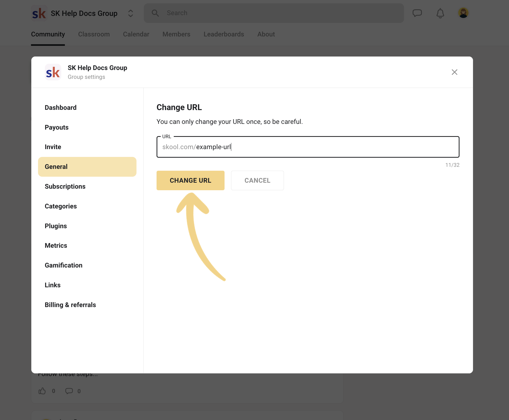Open comments via the speech bubble icon
Screen dimensions: 509x420
69,391
